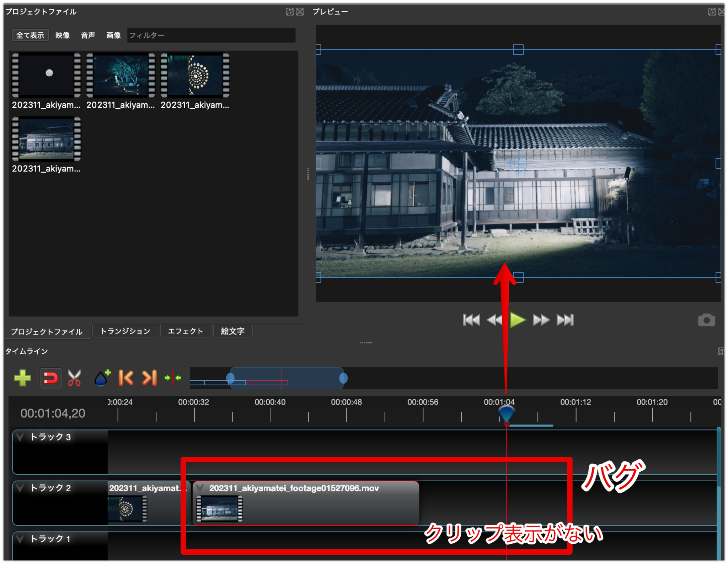Image resolution: width=728 pixels, height=564 pixels.
Task: Enable the 音声 media filter
Action: pyautogui.click(x=87, y=35)
